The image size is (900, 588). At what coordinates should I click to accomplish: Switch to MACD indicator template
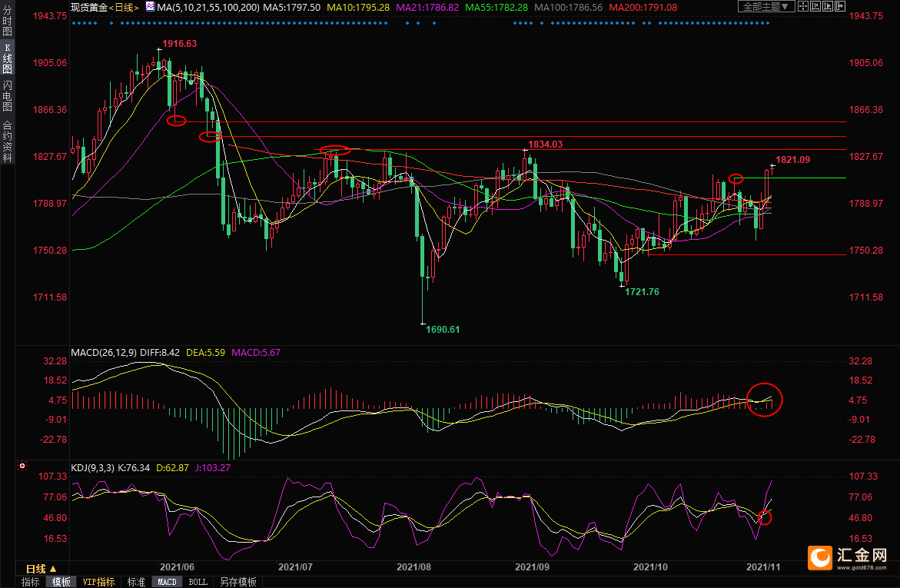click(167, 582)
